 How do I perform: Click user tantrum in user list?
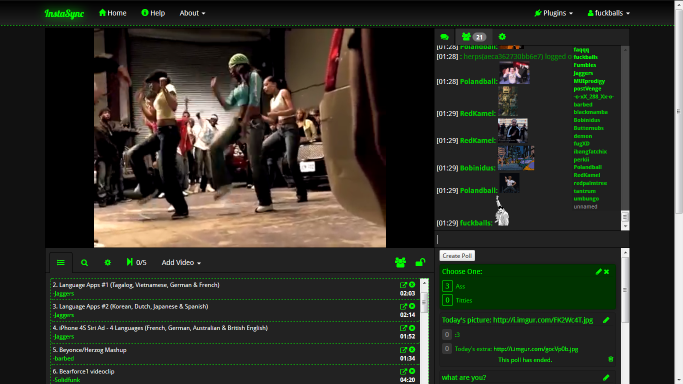585,191
